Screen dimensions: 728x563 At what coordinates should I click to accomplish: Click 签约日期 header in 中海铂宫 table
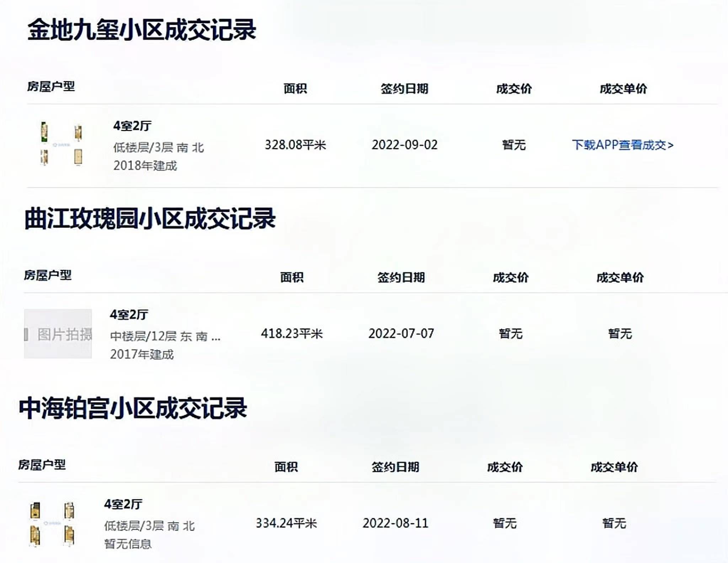(x=395, y=467)
